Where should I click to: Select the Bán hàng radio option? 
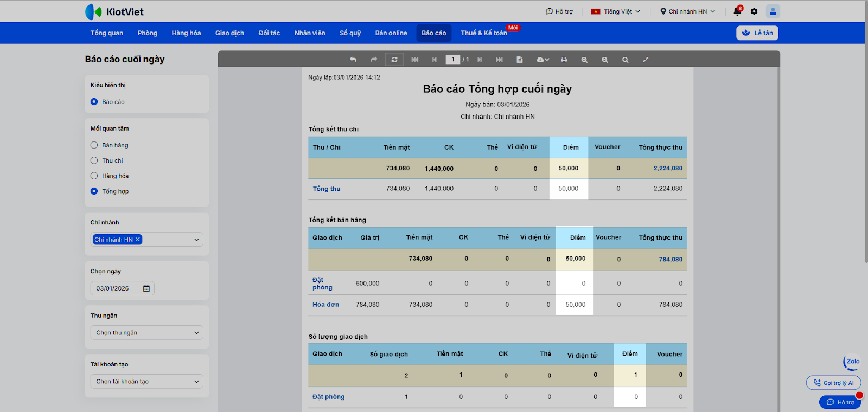pyautogui.click(x=94, y=145)
